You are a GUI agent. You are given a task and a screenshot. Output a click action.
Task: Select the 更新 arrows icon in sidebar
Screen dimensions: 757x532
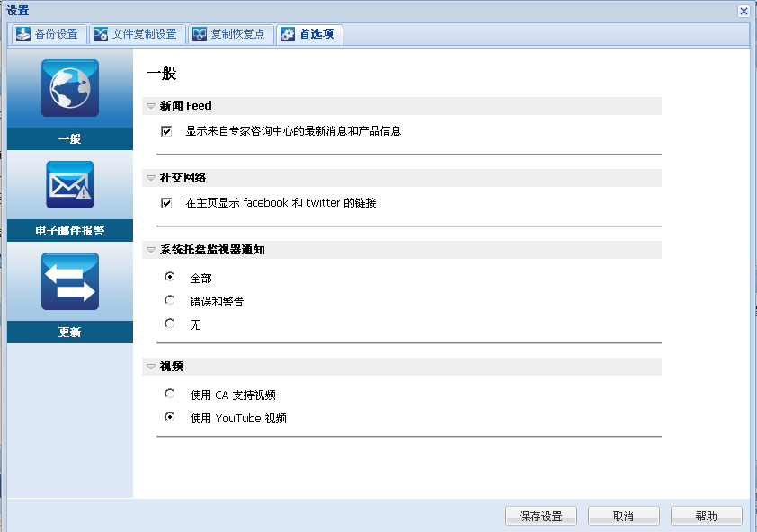pos(69,281)
